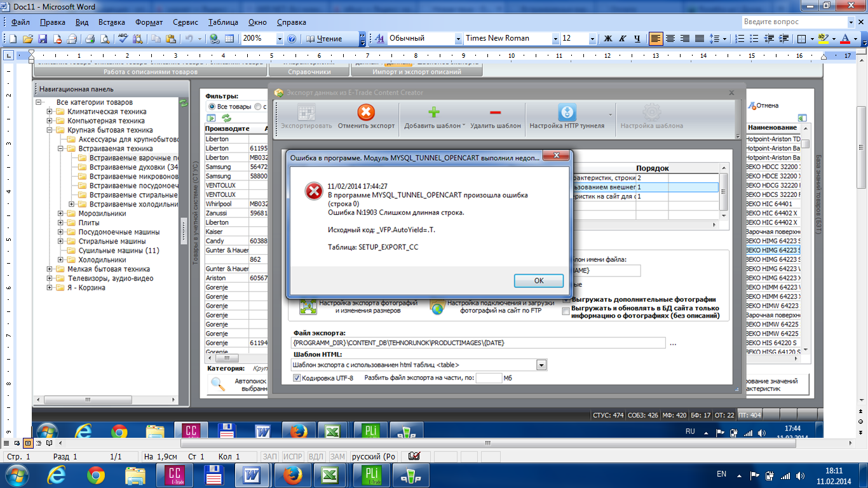Align text to the left

click(x=656, y=39)
